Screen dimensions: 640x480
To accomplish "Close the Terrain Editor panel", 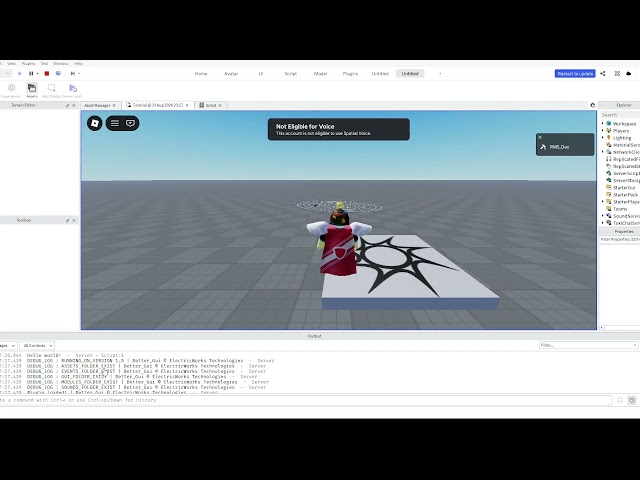I will click(x=74, y=105).
